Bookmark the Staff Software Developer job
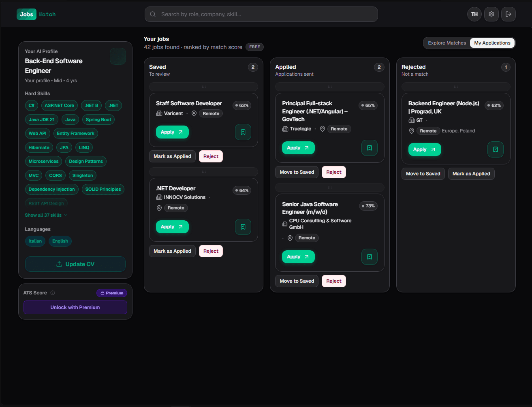 pos(243,132)
